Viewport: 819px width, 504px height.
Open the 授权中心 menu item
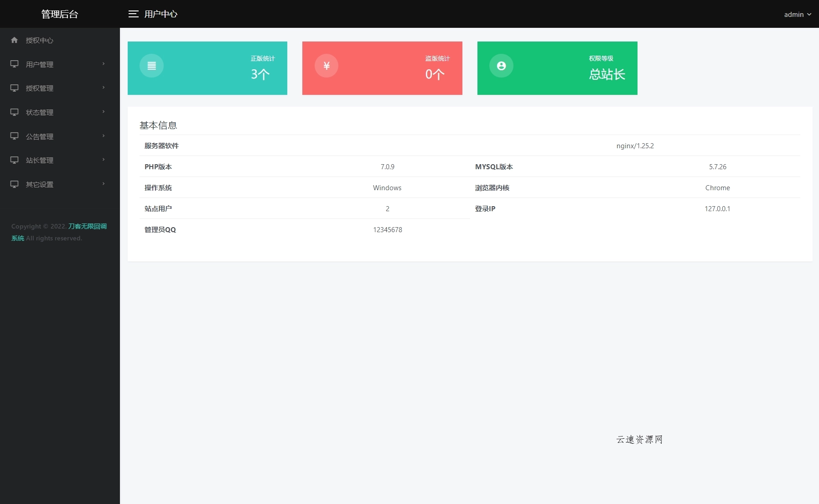pos(39,40)
